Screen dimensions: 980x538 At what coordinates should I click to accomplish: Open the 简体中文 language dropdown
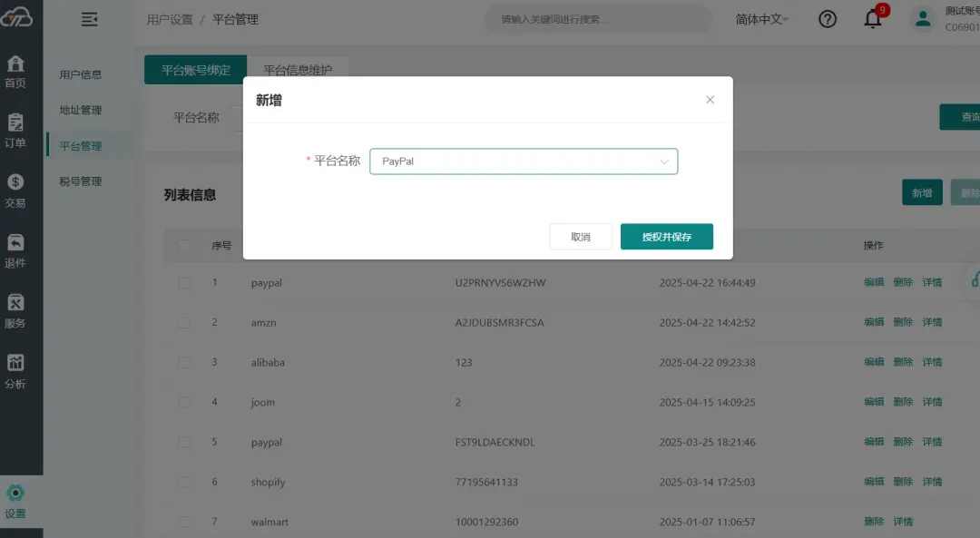(761, 19)
